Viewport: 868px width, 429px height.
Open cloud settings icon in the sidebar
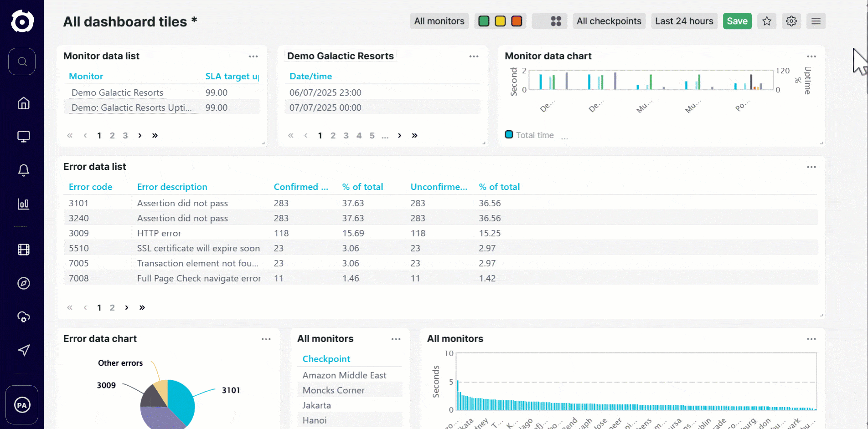23,317
